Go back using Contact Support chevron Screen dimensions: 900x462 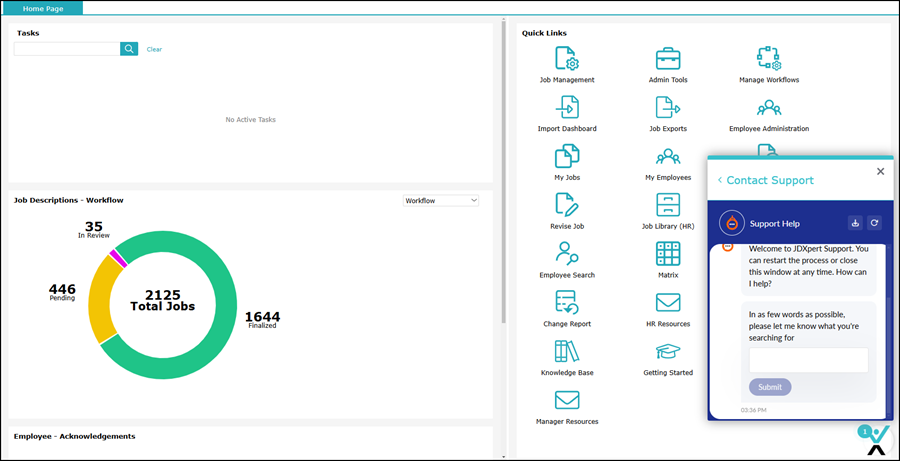tap(720, 181)
